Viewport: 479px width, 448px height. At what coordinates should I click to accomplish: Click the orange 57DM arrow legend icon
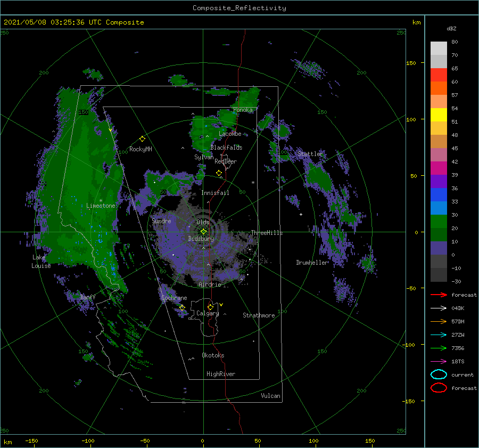point(439,321)
